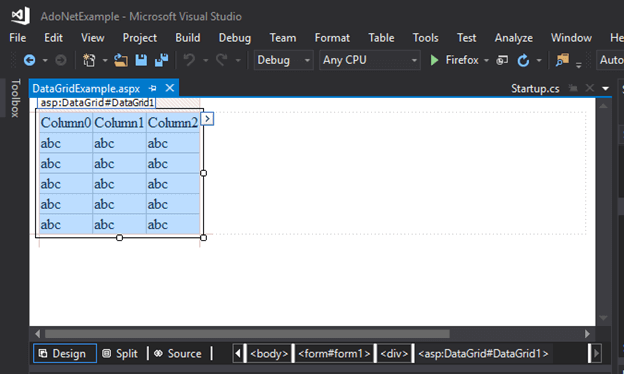This screenshot has height=374, width=624.
Task: Click the Navigate Backward arrow icon
Action: (x=29, y=60)
